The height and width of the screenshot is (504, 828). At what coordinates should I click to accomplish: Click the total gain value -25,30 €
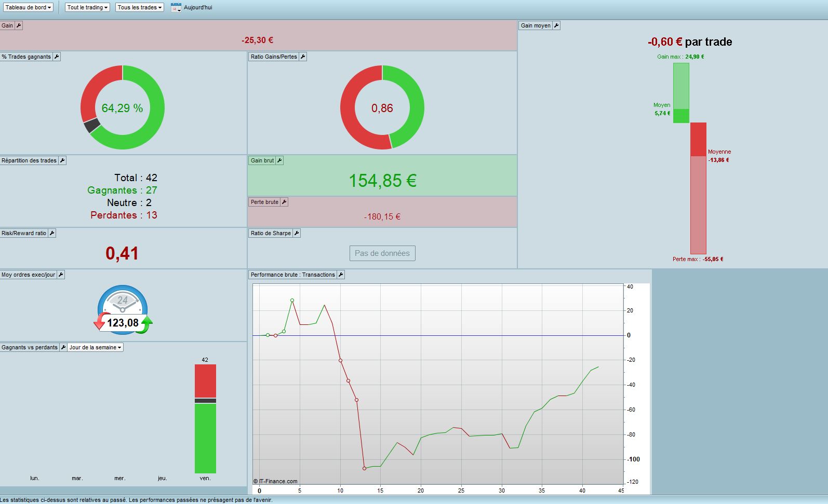point(257,40)
